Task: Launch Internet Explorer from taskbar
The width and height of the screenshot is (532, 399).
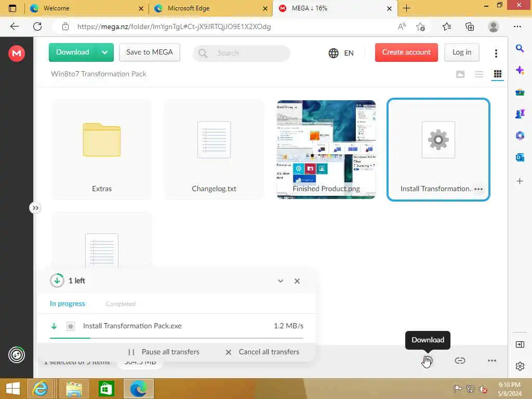Action: click(41, 389)
